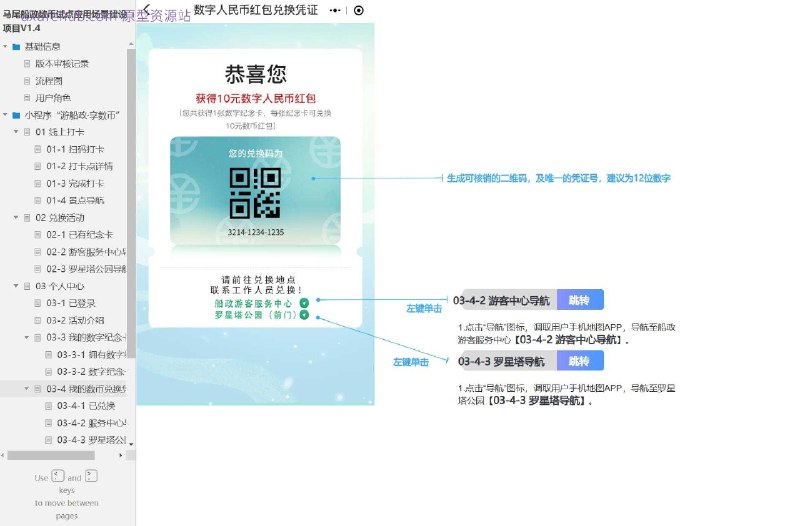Open page 02-2 游客服务中心
Screen dimensions: 800x526
click(86, 252)
